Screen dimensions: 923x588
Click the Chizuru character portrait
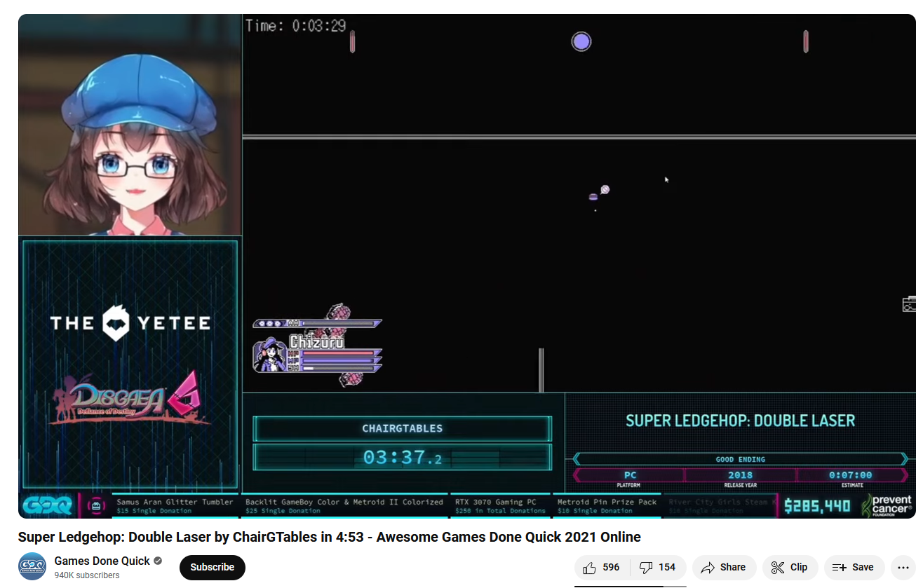270,355
